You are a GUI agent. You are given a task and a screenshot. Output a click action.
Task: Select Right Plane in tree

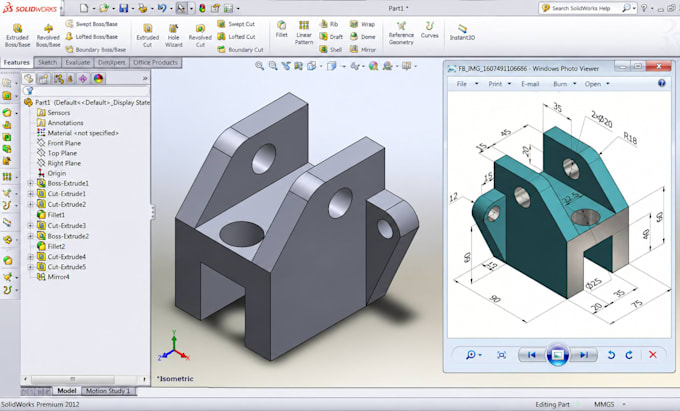pyautogui.click(x=59, y=163)
